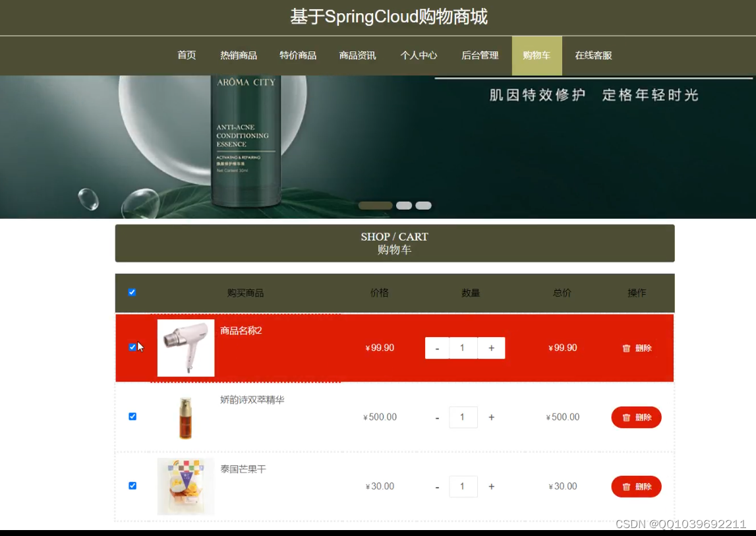756x536 pixels.
Task: Decrease quantity of 泰国芒果干
Action: click(437, 487)
